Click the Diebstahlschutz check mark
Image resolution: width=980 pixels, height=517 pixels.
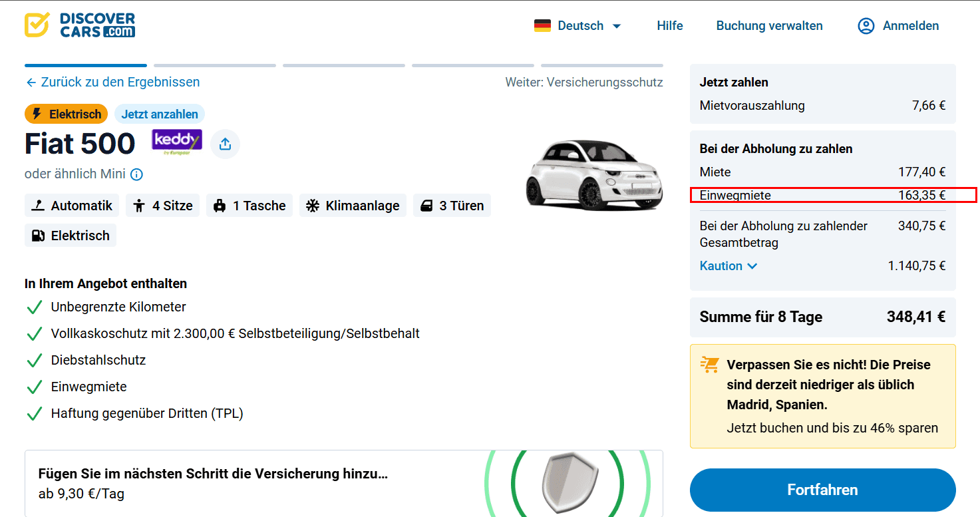pos(34,361)
